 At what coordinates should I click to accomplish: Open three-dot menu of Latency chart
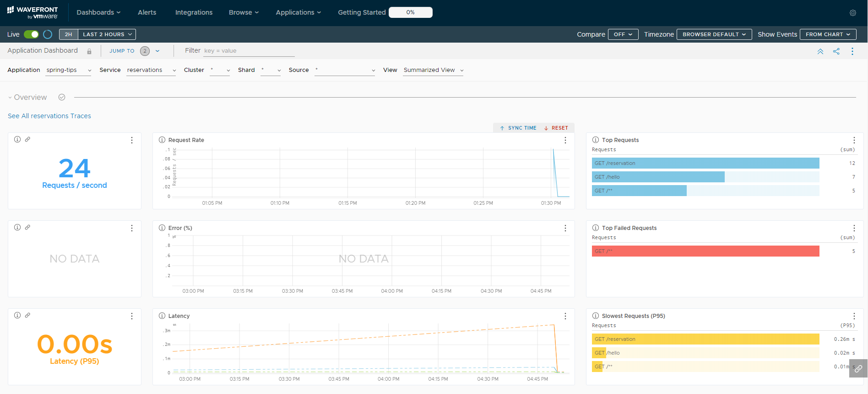565,316
